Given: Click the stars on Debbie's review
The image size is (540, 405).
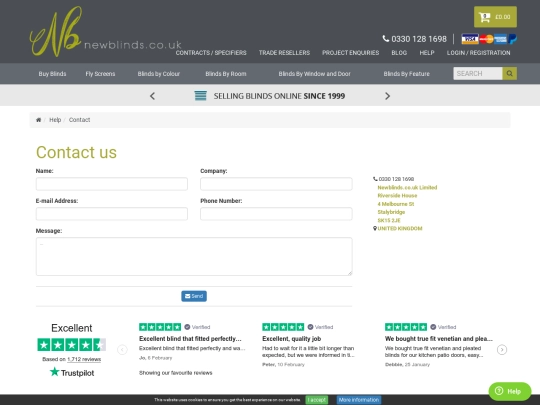Looking at the screenshot, I should coord(406,327).
